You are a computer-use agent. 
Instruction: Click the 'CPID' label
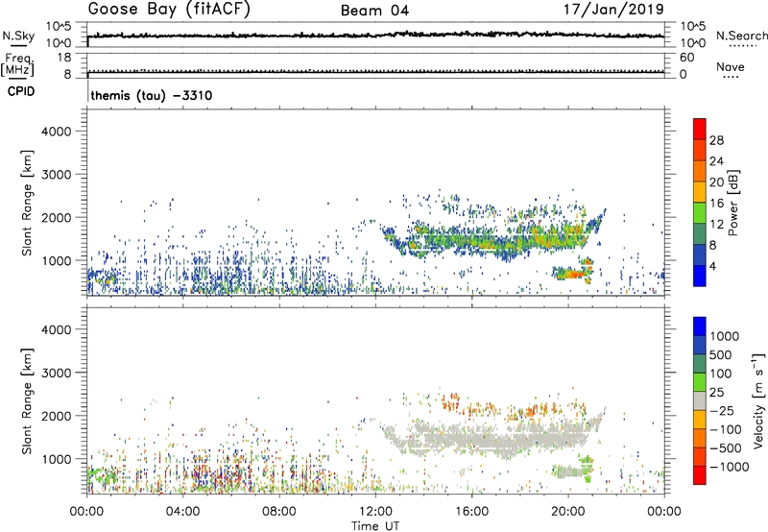[x=21, y=91]
